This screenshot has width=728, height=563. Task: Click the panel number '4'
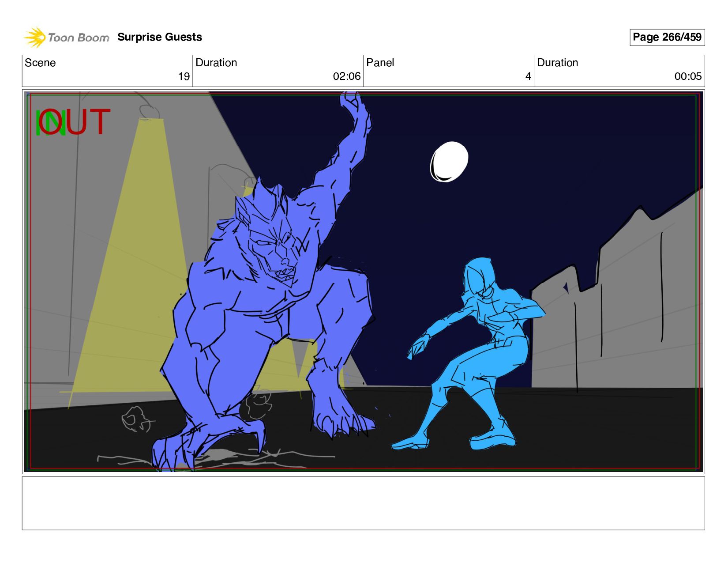tap(528, 76)
